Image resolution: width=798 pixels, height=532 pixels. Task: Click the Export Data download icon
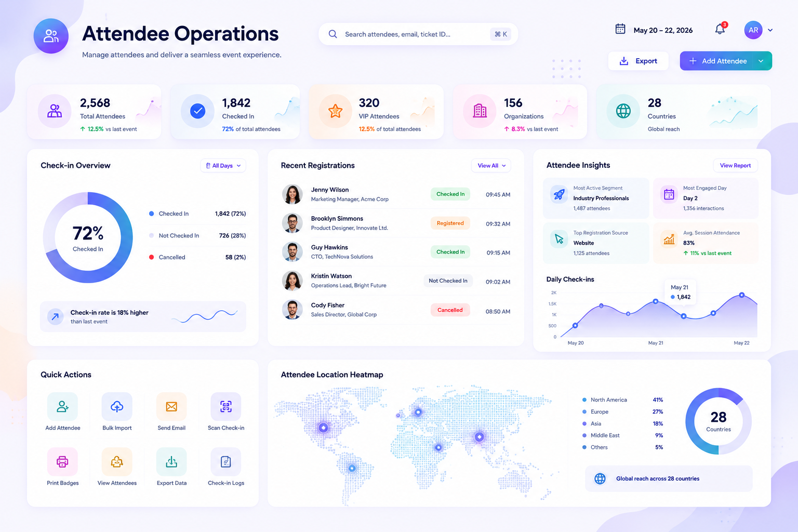tap(171, 461)
